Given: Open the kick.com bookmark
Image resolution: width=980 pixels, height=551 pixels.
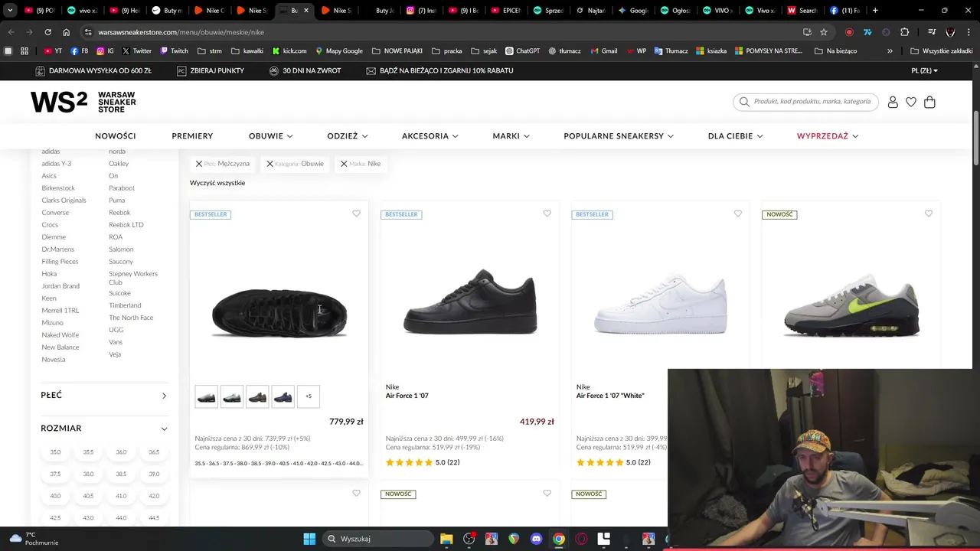Looking at the screenshot, I should pos(289,51).
